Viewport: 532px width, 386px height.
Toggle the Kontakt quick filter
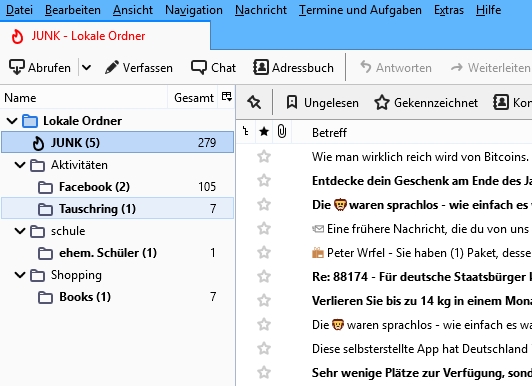(512, 102)
